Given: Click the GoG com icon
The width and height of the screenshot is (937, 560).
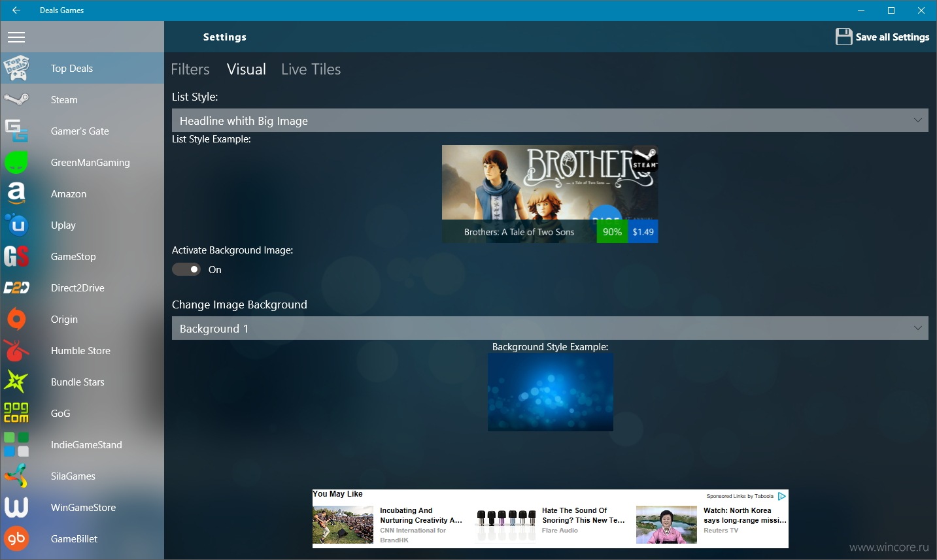Looking at the screenshot, I should [x=16, y=413].
